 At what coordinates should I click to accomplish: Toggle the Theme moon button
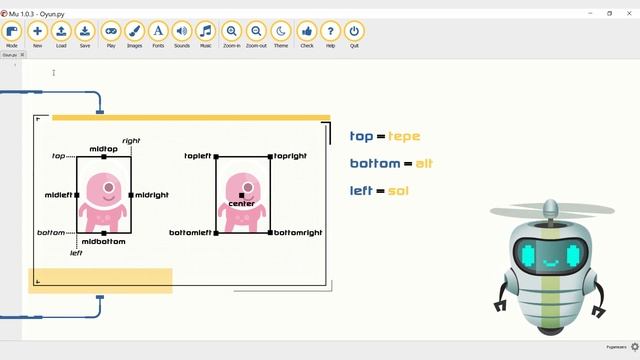pos(281,35)
